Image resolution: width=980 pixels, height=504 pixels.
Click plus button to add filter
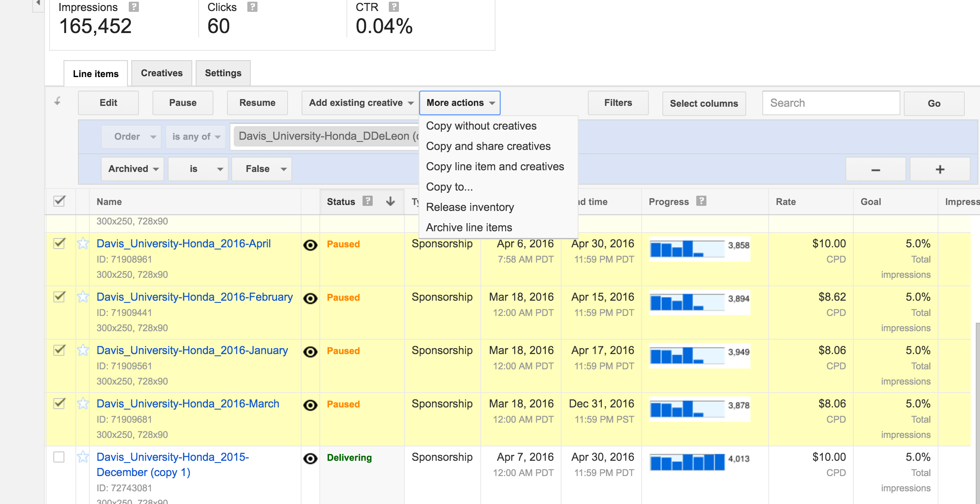point(940,169)
